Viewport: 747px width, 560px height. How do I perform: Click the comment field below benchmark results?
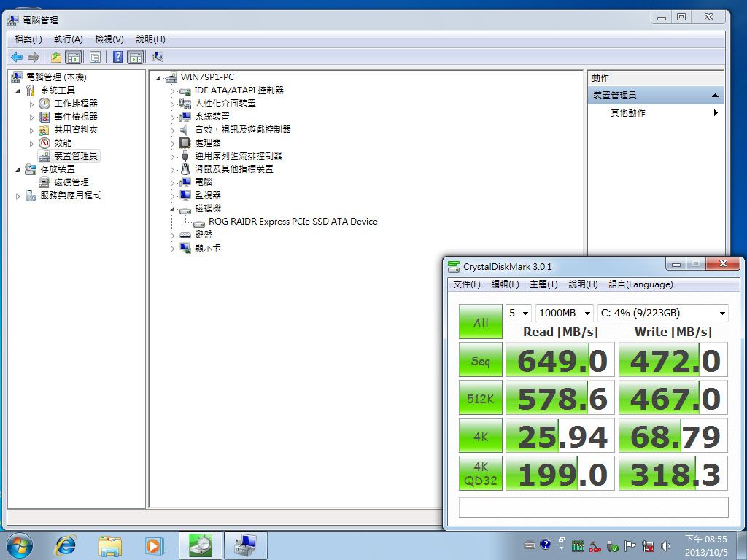594,507
